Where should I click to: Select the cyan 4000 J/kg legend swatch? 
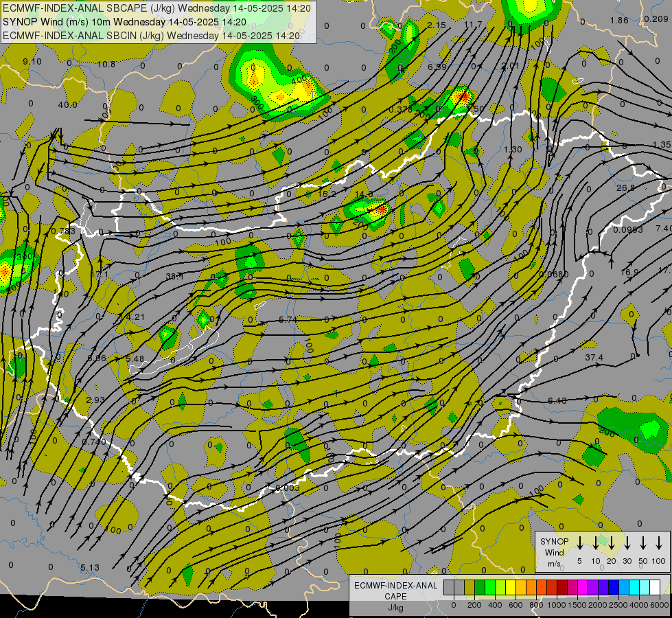(634, 588)
